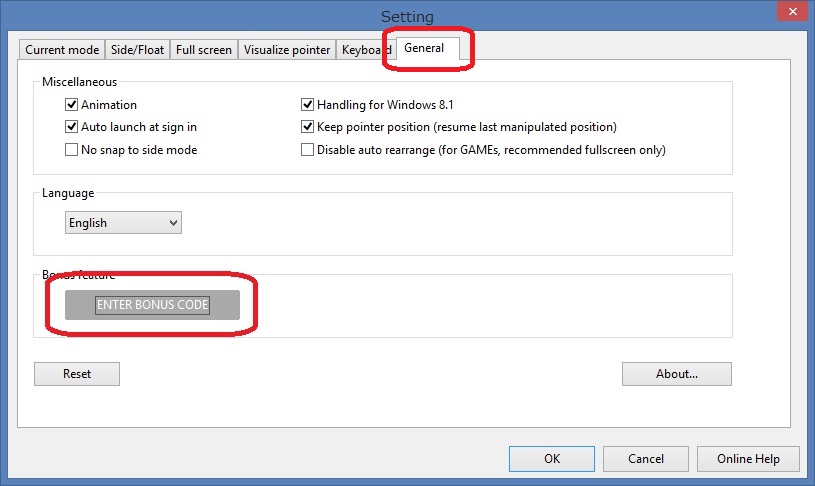Enable Disable auto rearrange checkbox
The width and height of the screenshot is (815, 486).
click(308, 150)
